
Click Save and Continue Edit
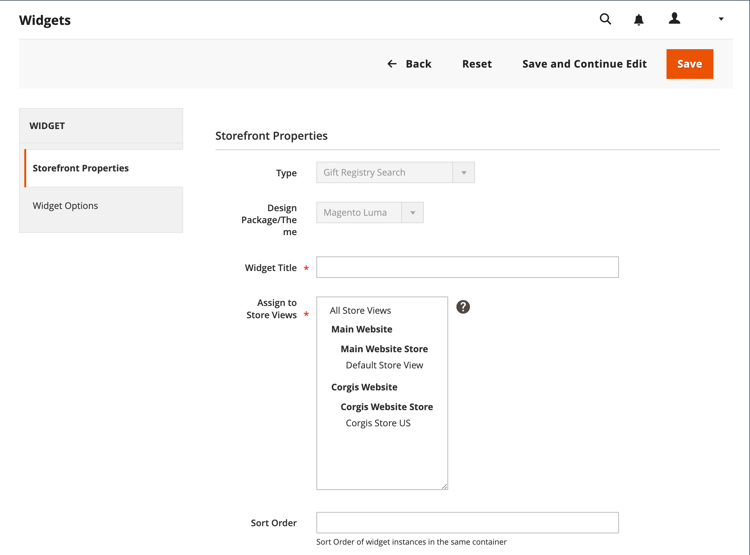coord(584,64)
